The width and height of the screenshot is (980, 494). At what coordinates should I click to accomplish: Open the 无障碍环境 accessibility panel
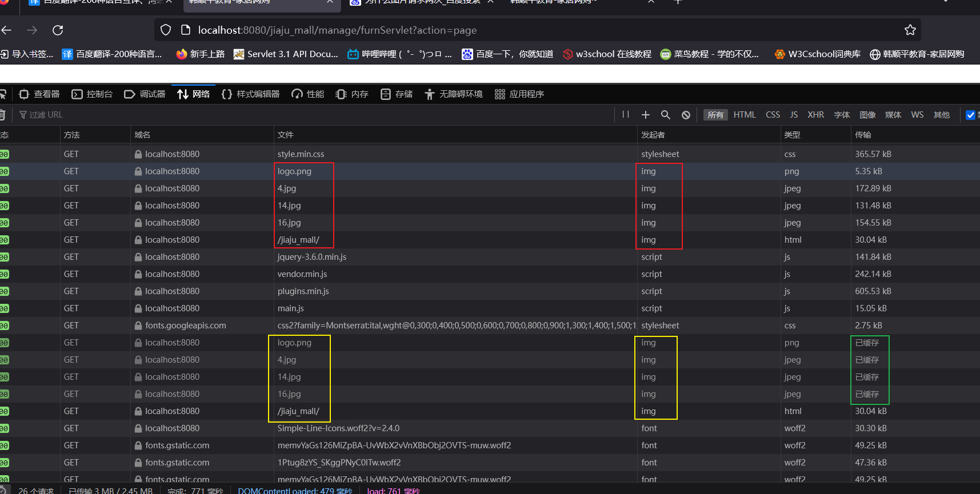click(x=454, y=94)
